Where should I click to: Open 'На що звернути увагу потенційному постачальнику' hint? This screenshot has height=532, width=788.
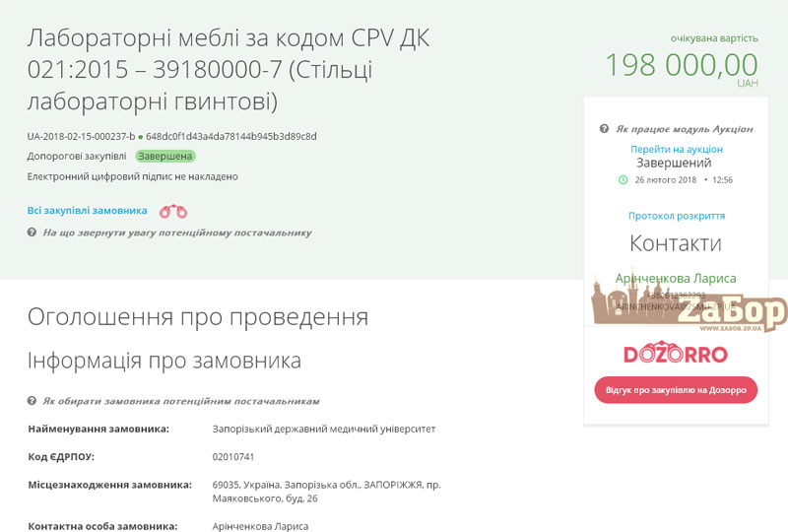pos(177,233)
